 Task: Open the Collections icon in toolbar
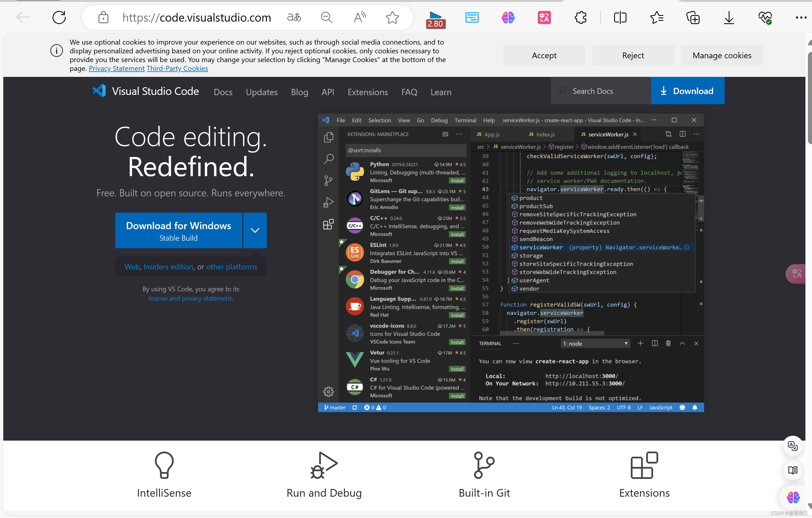(693, 17)
